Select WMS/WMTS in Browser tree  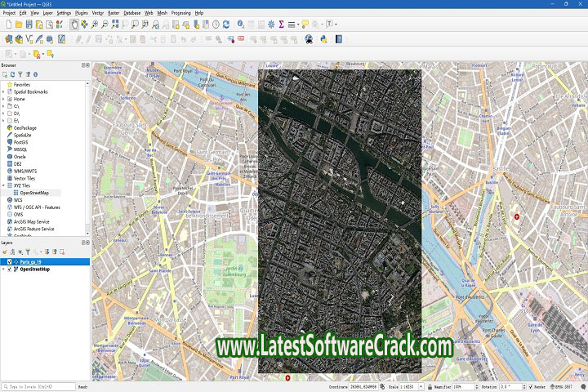coord(25,171)
